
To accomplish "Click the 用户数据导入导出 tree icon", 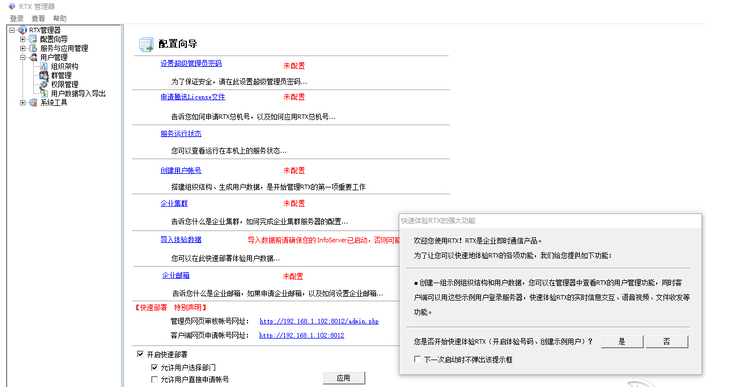I will (x=44, y=94).
